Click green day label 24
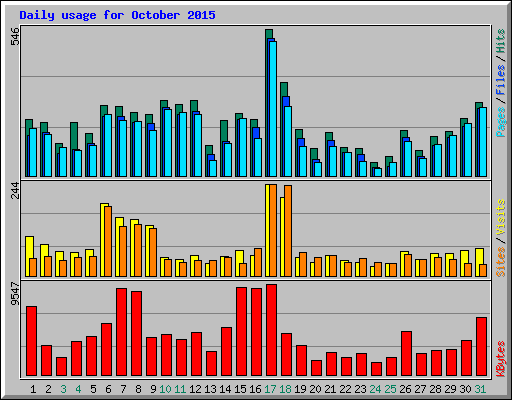The image size is (512, 400). point(375,389)
